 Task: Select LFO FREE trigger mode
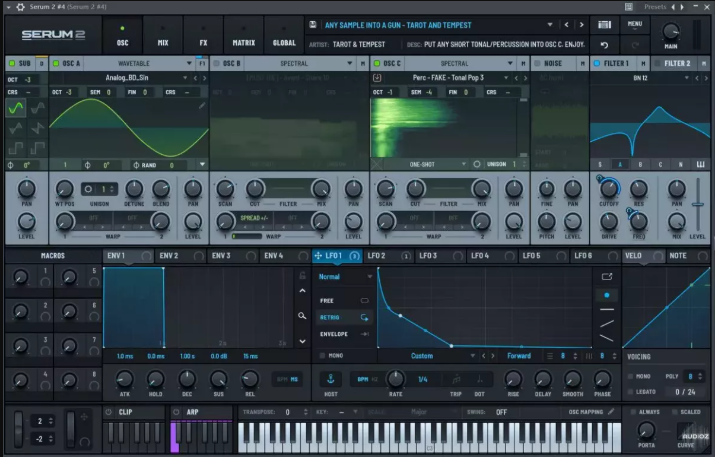[344, 301]
